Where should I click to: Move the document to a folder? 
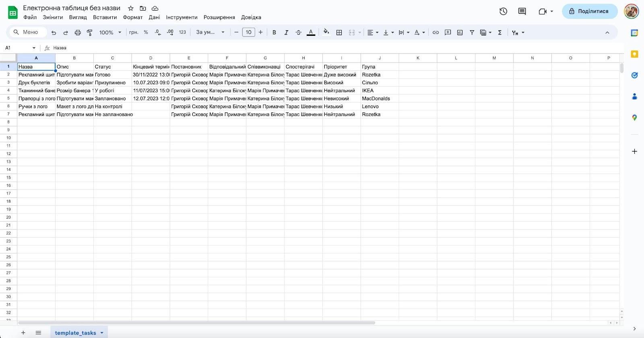click(x=143, y=8)
